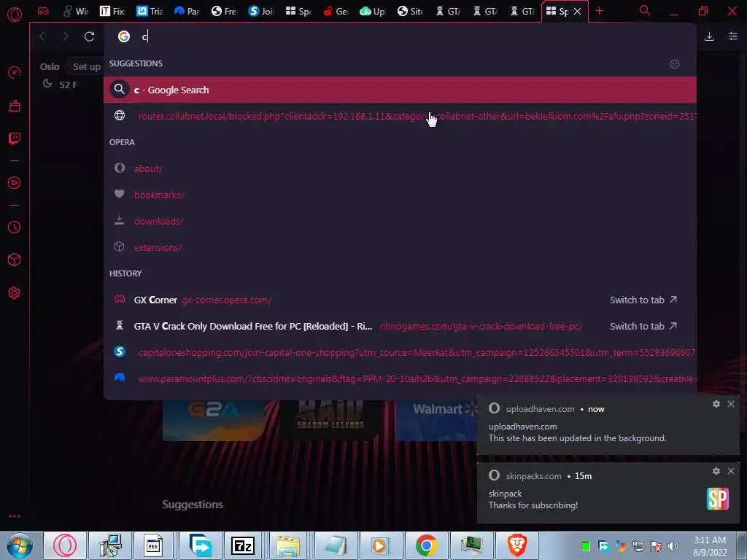Switch to the Fix tab
Screen dimensions: 747x560
point(112,11)
